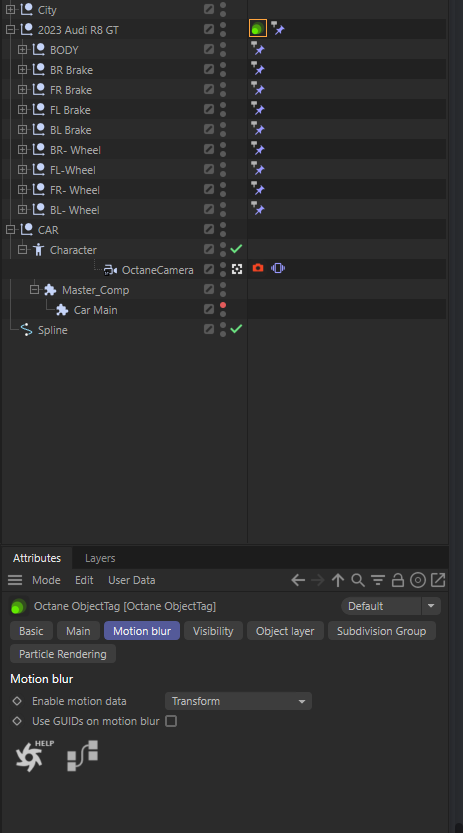
Task: Open Attributes in new window icon
Action: tap(438, 580)
